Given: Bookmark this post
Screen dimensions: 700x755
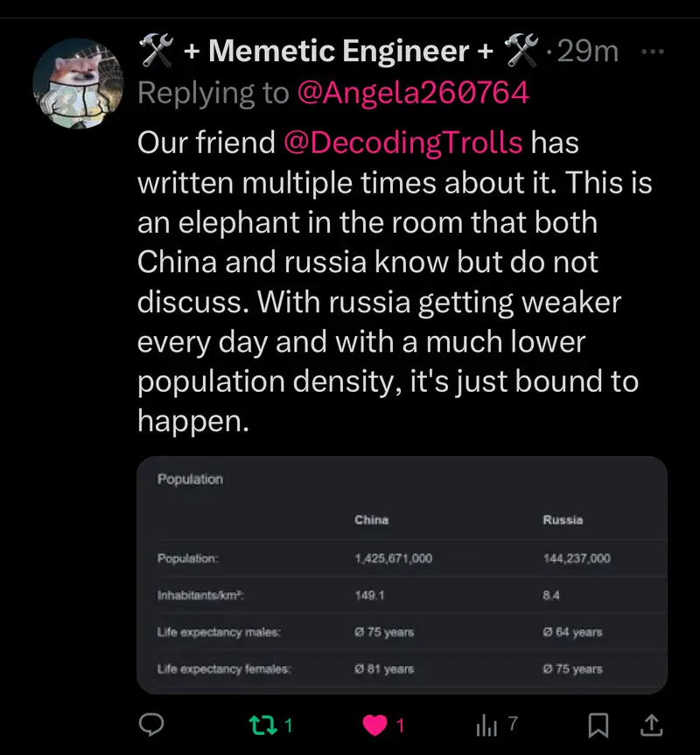Looking at the screenshot, I should (x=598, y=724).
